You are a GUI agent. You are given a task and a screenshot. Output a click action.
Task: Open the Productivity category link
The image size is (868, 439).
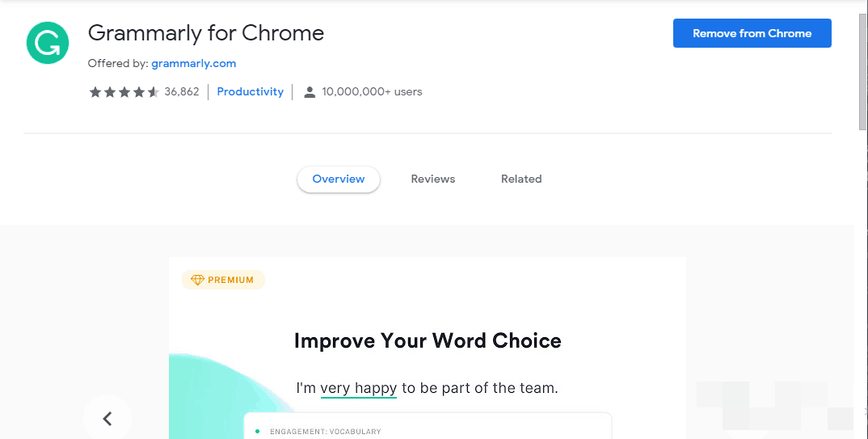coord(251,91)
